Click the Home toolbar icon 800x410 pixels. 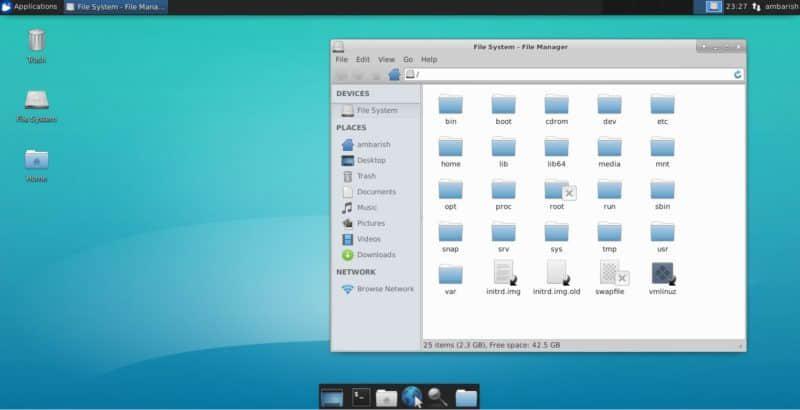tap(394, 74)
